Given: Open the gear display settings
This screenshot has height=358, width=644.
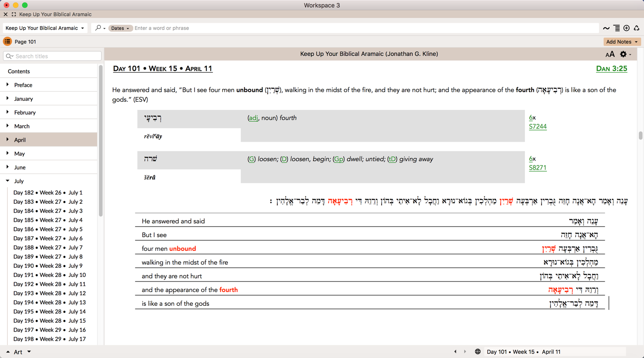Looking at the screenshot, I should point(625,54).
